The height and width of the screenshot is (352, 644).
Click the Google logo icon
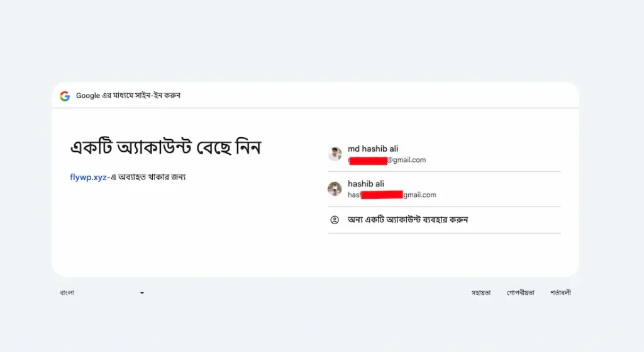pos(65,96)
